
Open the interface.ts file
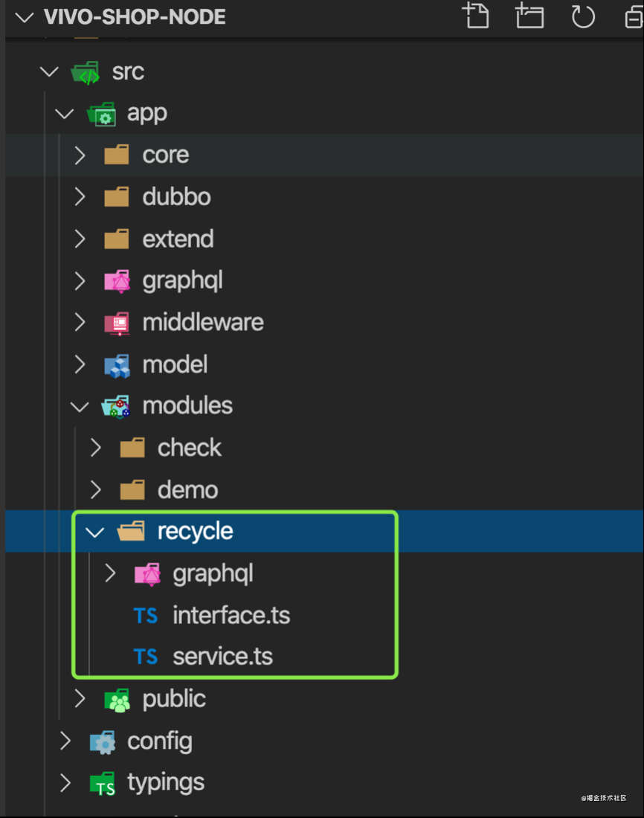click(231, 615)
